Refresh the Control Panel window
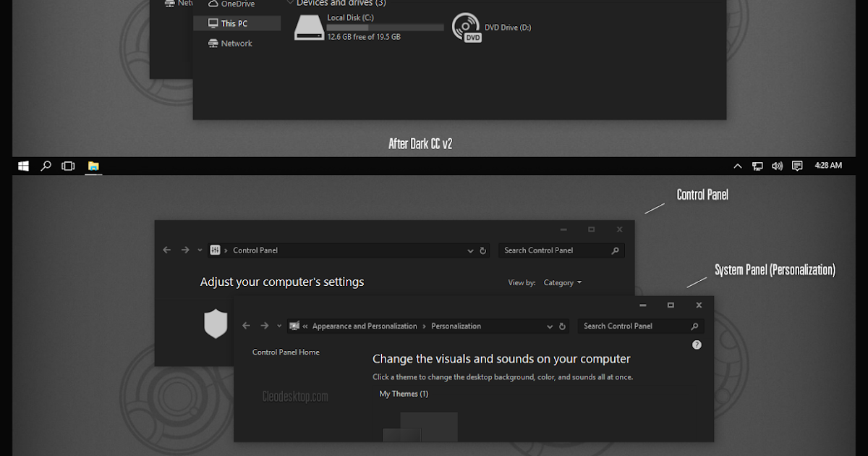 (x=483, y=250)
